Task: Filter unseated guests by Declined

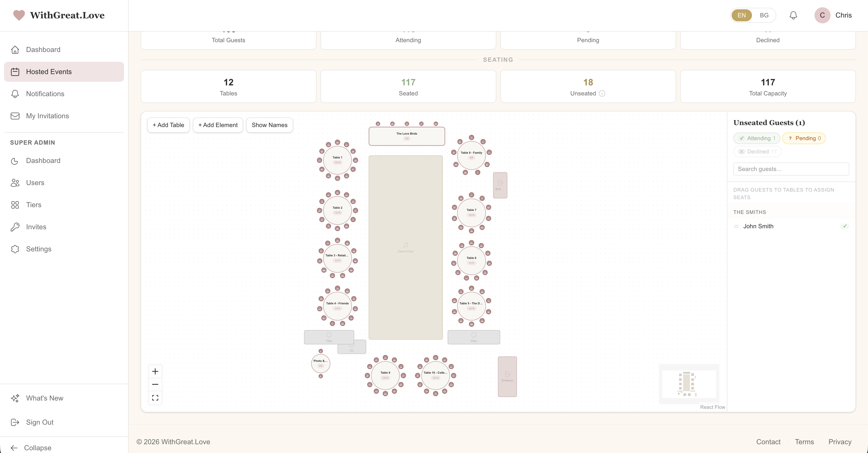Action: click(757, 152)
